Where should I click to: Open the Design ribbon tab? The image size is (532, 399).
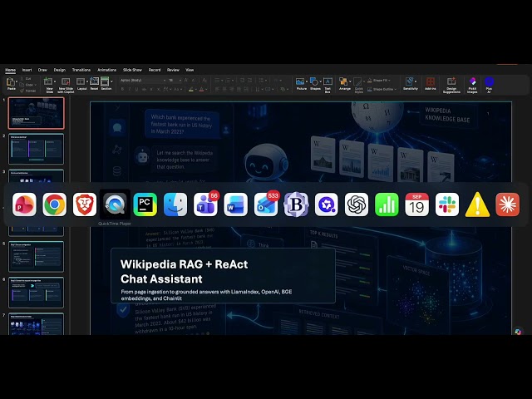click(59, 70)
